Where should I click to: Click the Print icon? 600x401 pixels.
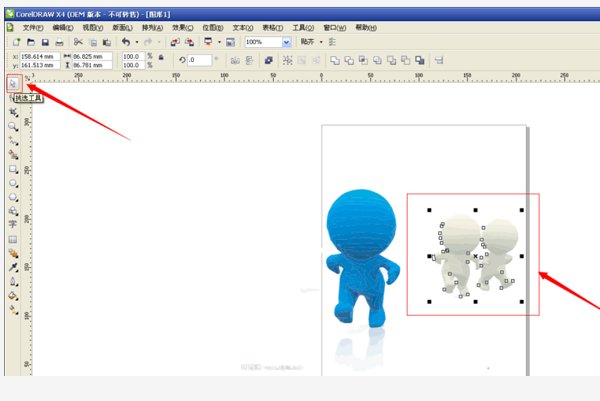click(x=59, y=42)
